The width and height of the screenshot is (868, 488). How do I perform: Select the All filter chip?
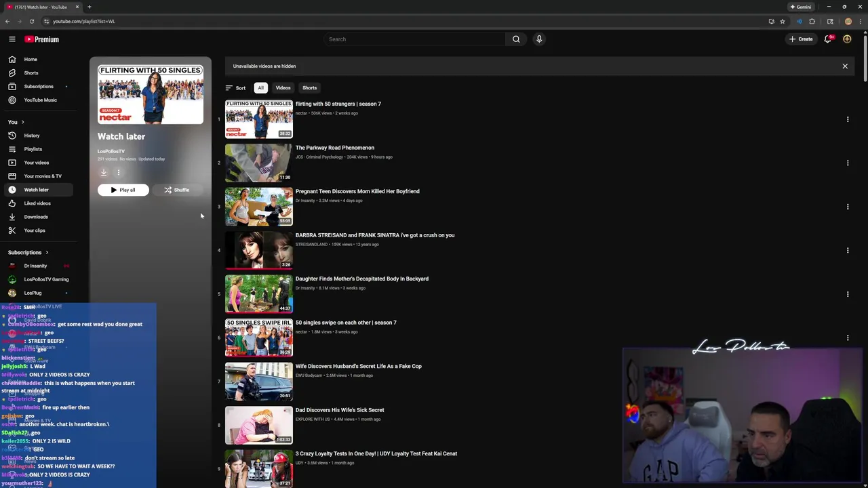pos(260,87)
